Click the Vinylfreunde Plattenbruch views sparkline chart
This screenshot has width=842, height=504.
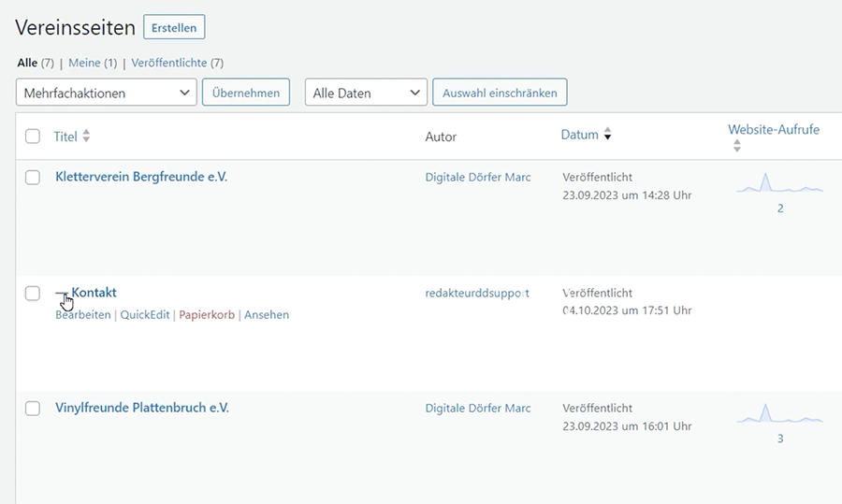tap(779, 415)
